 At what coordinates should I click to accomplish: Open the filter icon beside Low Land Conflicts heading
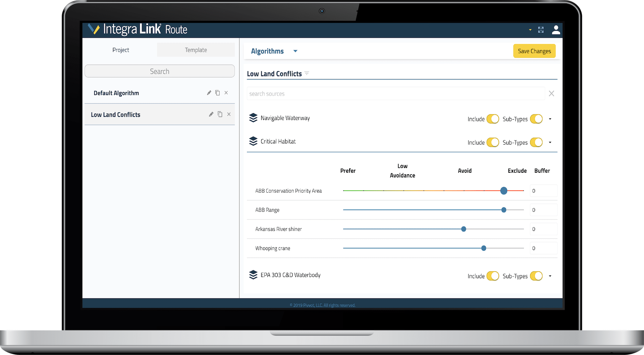click(307, 73)
